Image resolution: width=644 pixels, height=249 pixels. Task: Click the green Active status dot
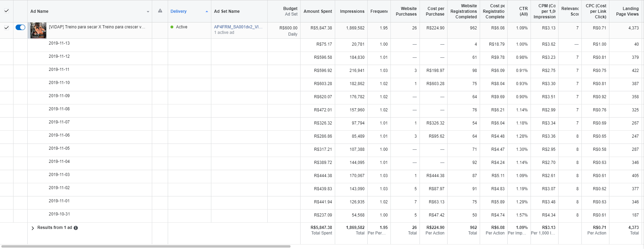(172, 27)
